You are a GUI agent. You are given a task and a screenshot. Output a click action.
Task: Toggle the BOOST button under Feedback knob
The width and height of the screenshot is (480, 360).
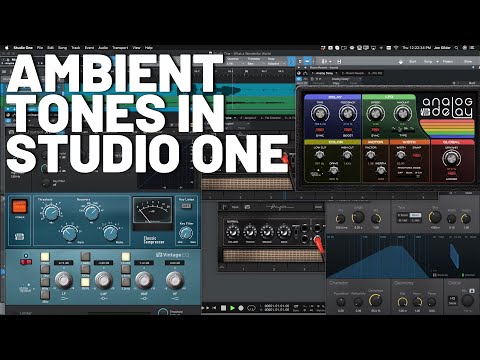(348, 130)
